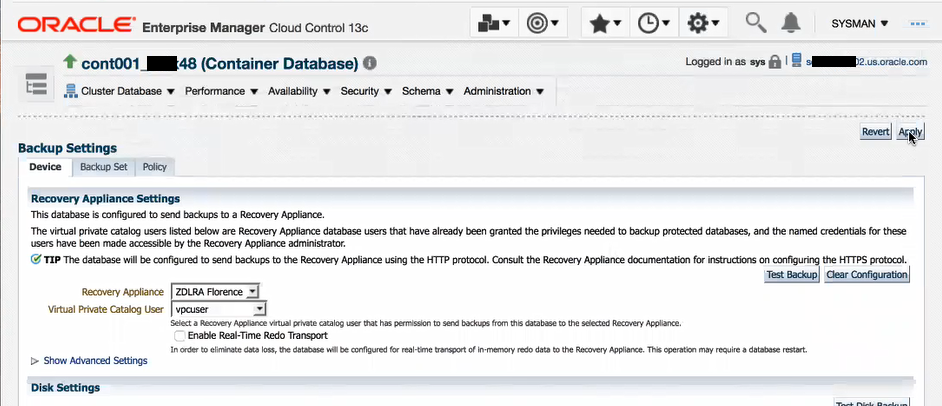This screenshot has height=406, width=942.
Task: Open the Enterprise menu icon
Action: point(494,23)
